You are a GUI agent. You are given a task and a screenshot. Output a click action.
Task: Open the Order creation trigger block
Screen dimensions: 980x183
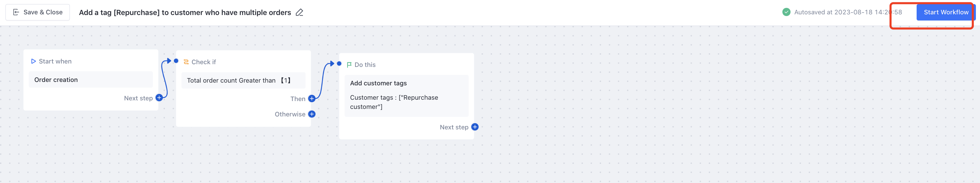(x=91, y=80)
